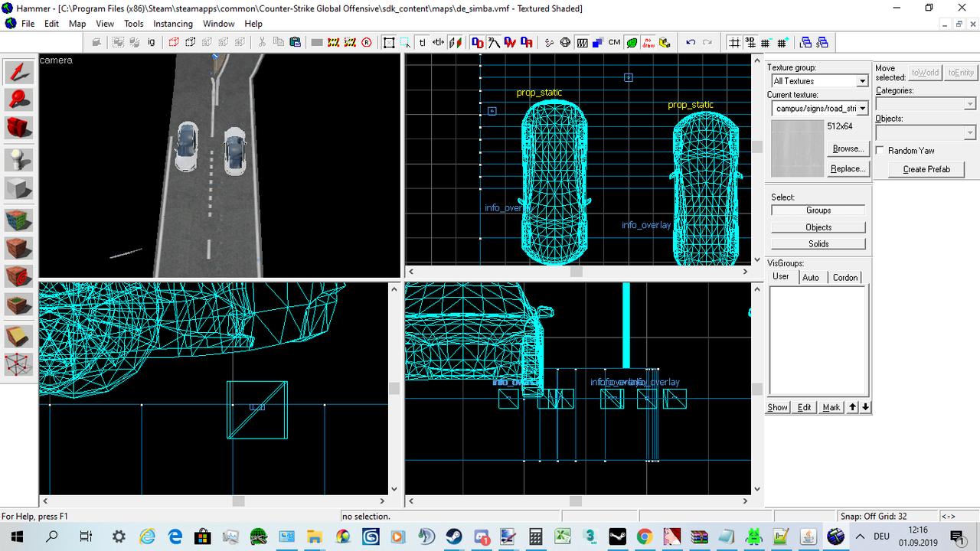This screenshot has height=551, width=980.
Task: Open the Instancing menu
Action: click(173, 24)
